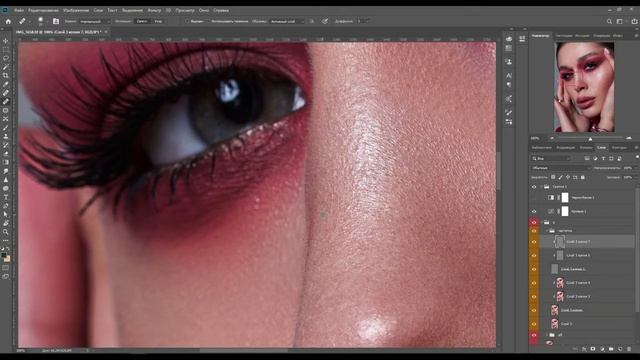Select the Path Selection arrow tool

(x=6, y=214)
